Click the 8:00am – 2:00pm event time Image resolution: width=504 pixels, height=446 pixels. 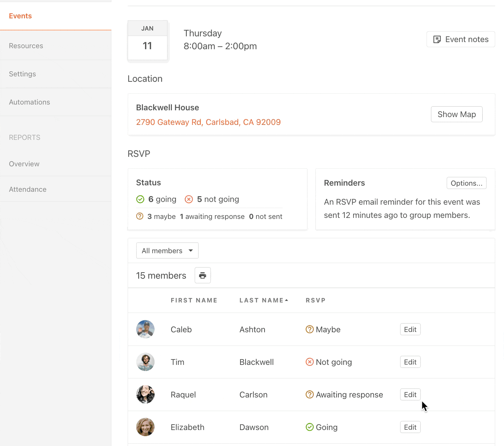(x=220, y=46)
